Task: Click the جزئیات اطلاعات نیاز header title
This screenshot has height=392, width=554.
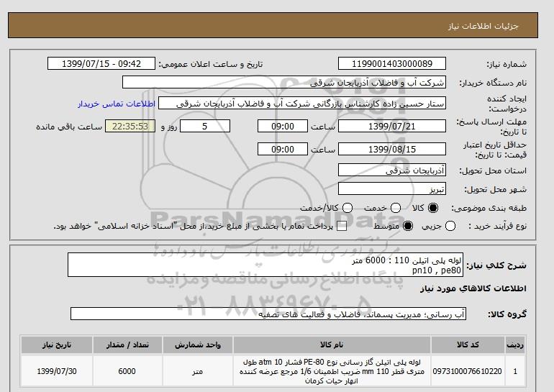Action: coord(483,26)
